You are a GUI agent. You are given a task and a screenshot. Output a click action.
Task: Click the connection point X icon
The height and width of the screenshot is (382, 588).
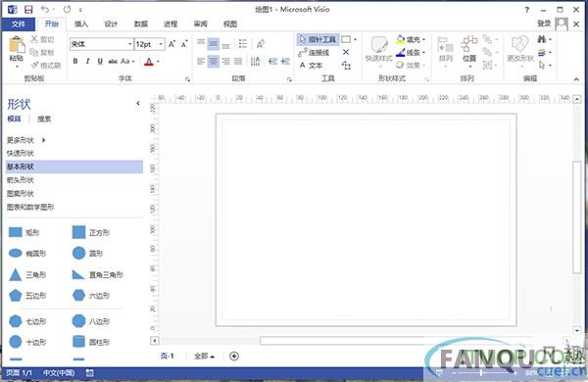point(346,52)
